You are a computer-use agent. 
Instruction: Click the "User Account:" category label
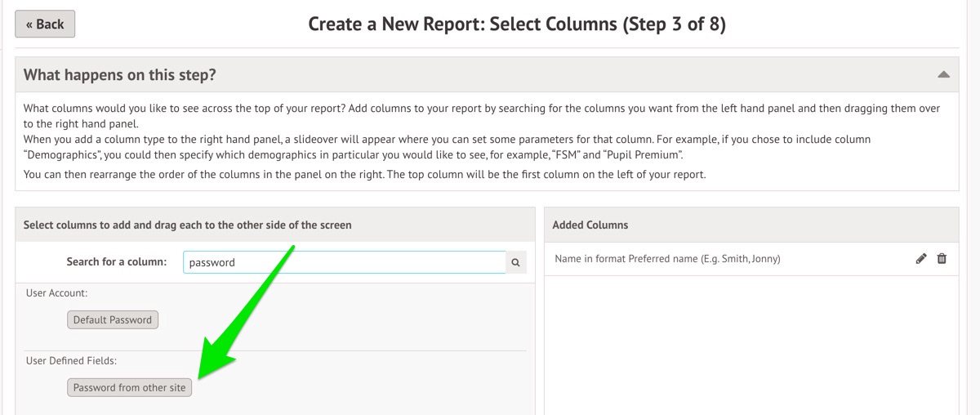pyautogui.click(x=57, y=292)
